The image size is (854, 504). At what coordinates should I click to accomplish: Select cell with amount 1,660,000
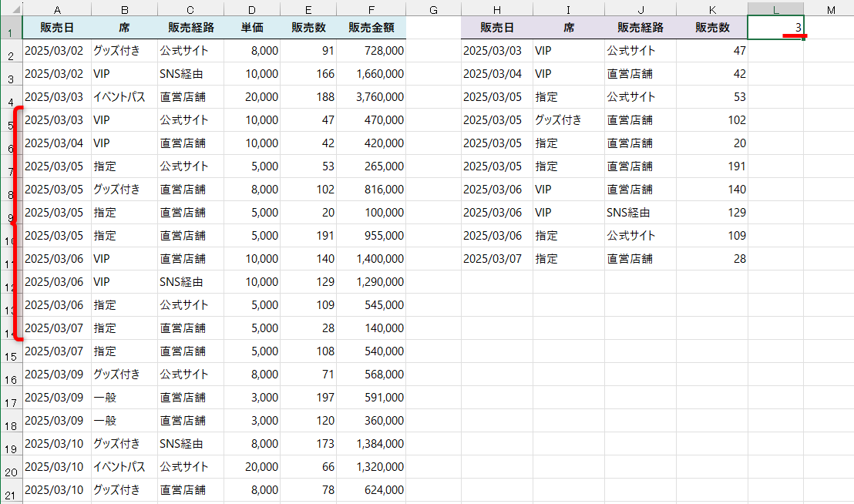pos(372,74)
